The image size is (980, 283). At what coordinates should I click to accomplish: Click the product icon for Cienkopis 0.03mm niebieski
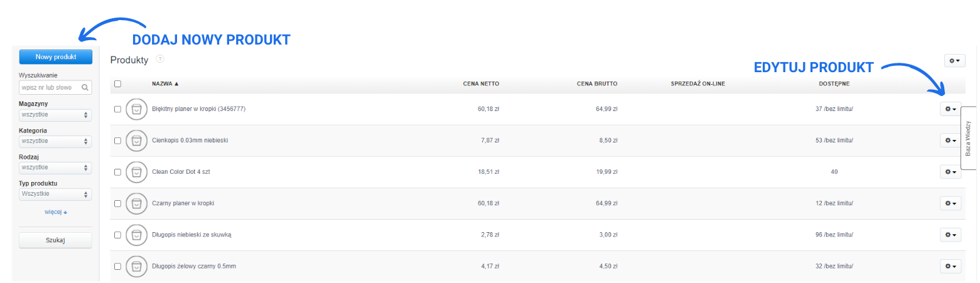tap(136, 141)
